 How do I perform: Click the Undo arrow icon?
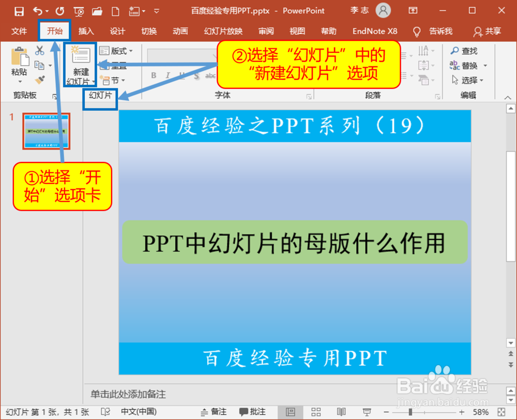[x=38, y=11]
